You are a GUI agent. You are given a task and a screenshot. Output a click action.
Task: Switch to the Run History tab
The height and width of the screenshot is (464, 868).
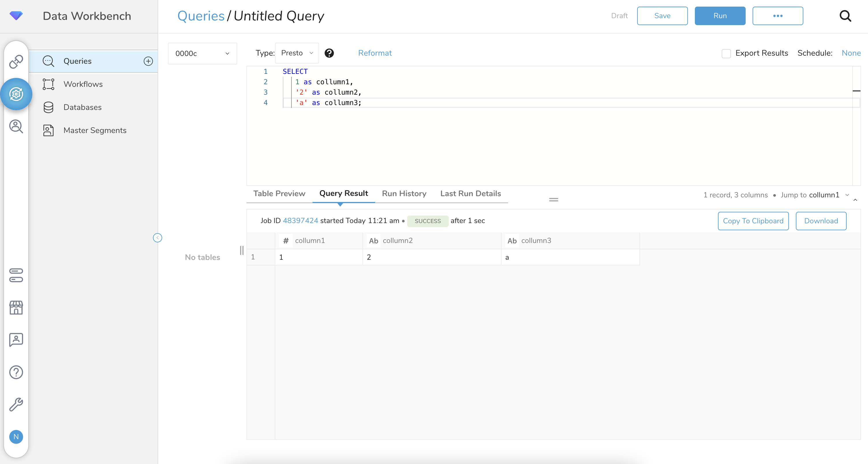coord(404,193)
